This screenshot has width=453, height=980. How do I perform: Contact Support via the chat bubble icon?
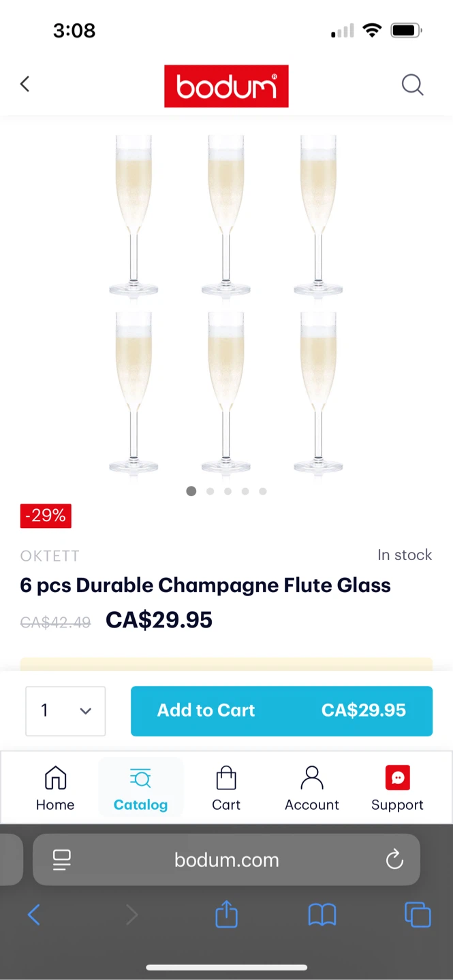click(x=397, y=787)
